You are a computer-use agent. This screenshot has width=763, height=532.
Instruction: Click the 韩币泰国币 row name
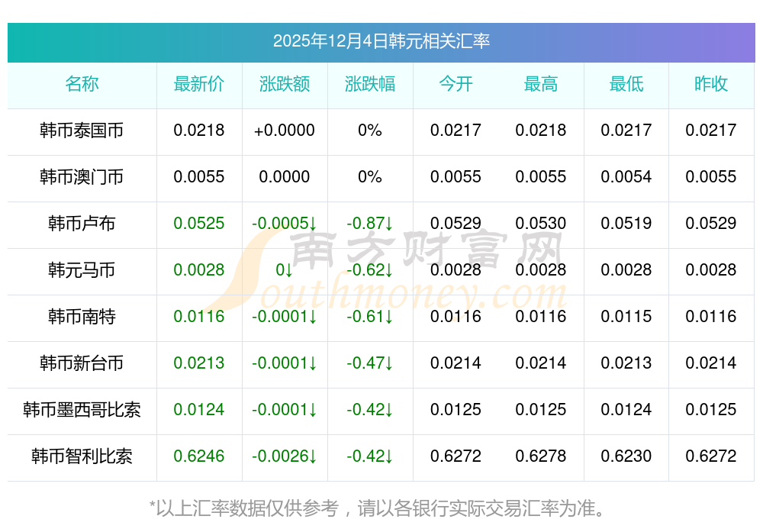click(x=82, y=131)
